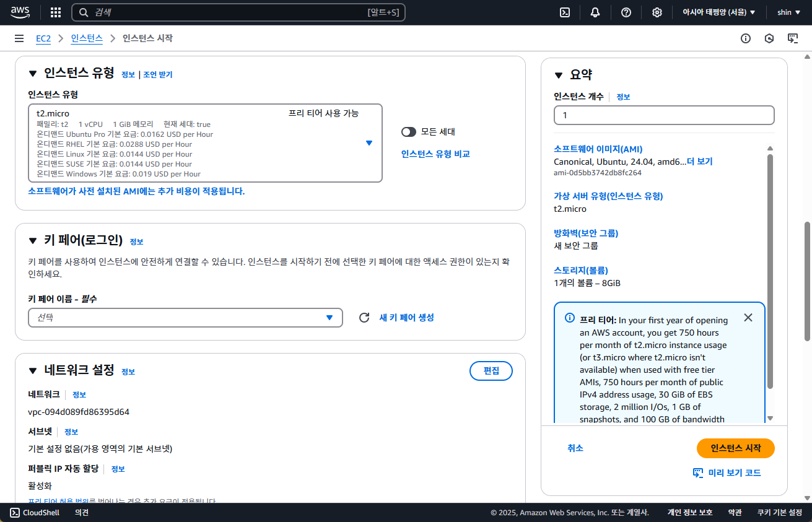Open the notifications bell
This screenshot has height=522, width=812.
click(595, 12)
